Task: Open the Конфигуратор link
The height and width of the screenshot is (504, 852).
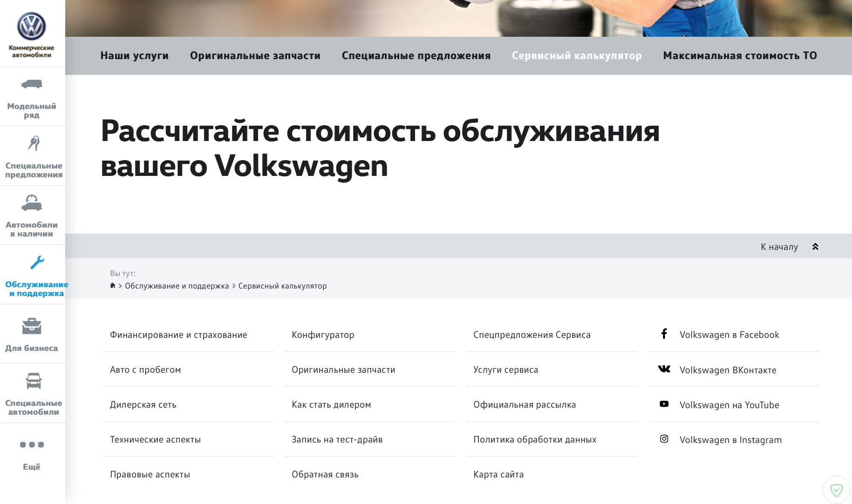Action: tap(323, 335)
